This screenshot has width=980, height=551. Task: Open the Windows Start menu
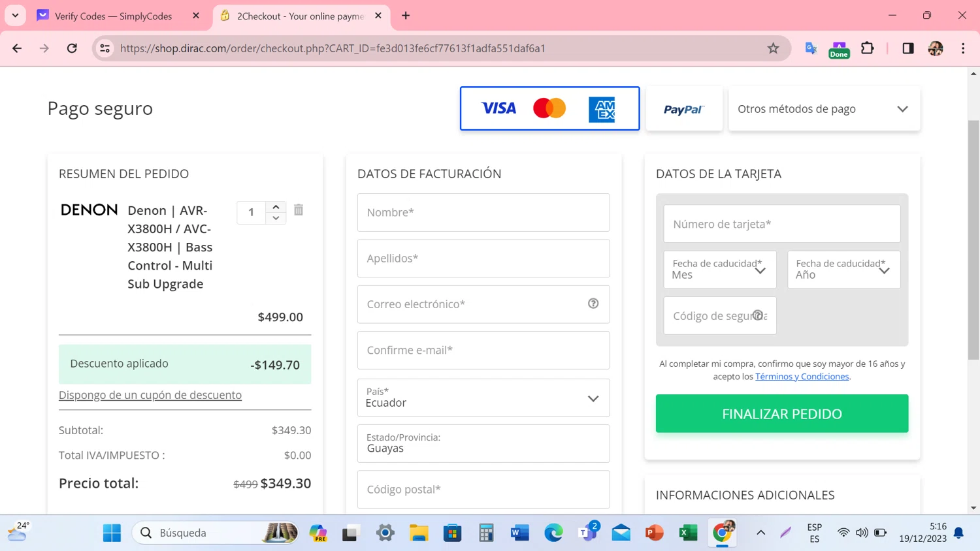pyautogui.click(x=112, y=533)
